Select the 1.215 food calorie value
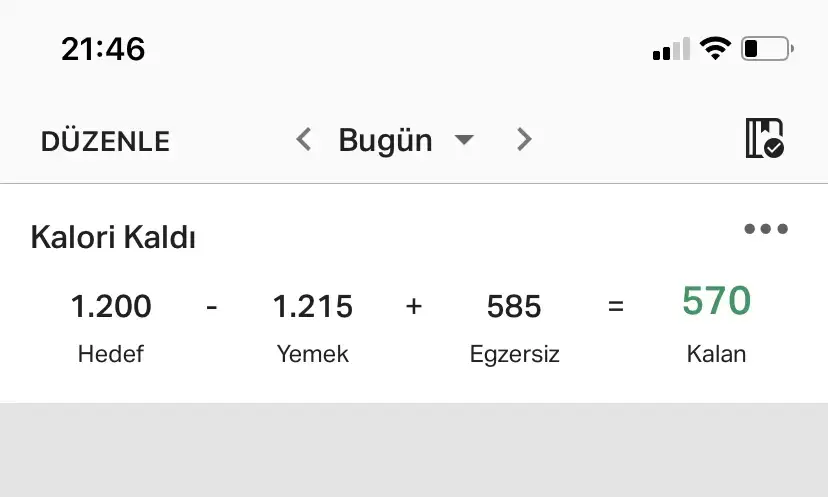This screenshot has width=828, height=497. click(313, 306)
